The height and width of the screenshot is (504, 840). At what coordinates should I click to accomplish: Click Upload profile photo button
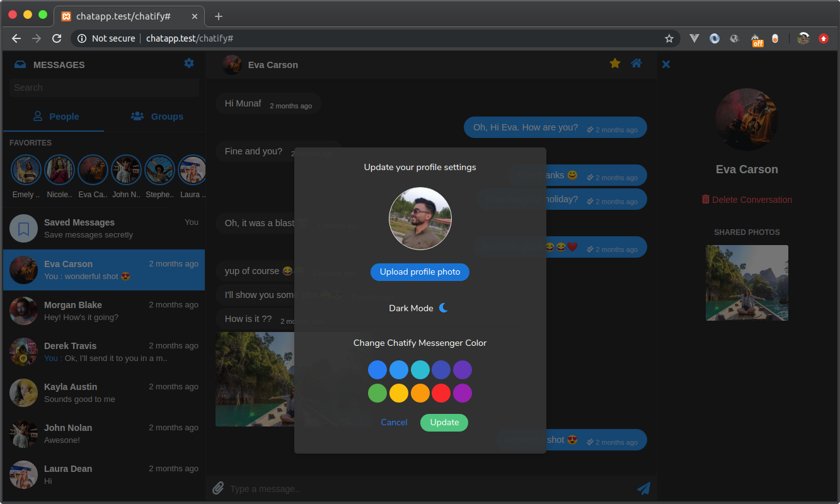coord(420,272)
